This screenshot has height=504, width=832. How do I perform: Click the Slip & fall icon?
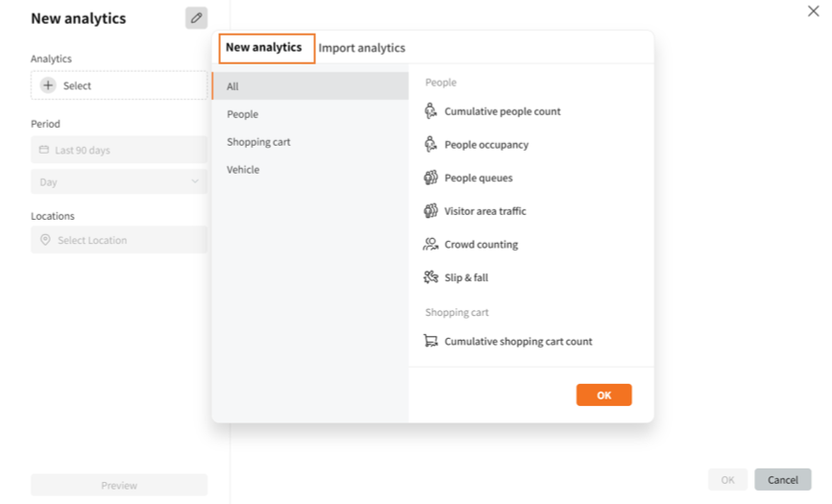click(430, 277)
